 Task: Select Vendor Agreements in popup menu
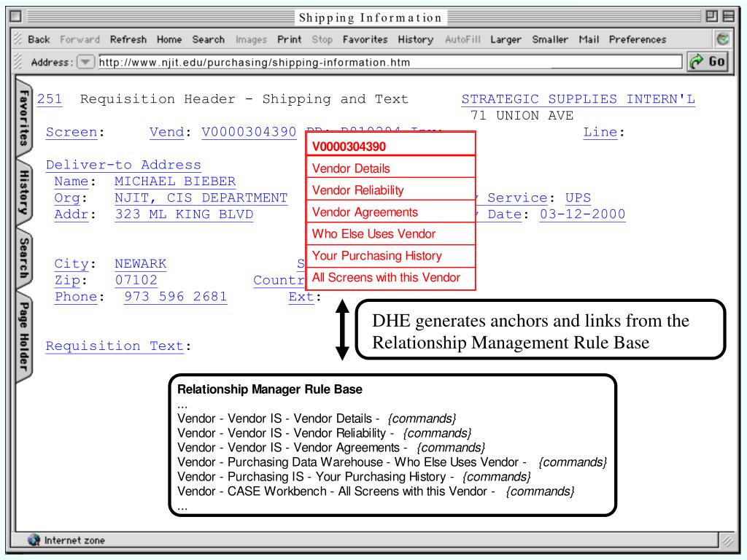pos(391,212)
